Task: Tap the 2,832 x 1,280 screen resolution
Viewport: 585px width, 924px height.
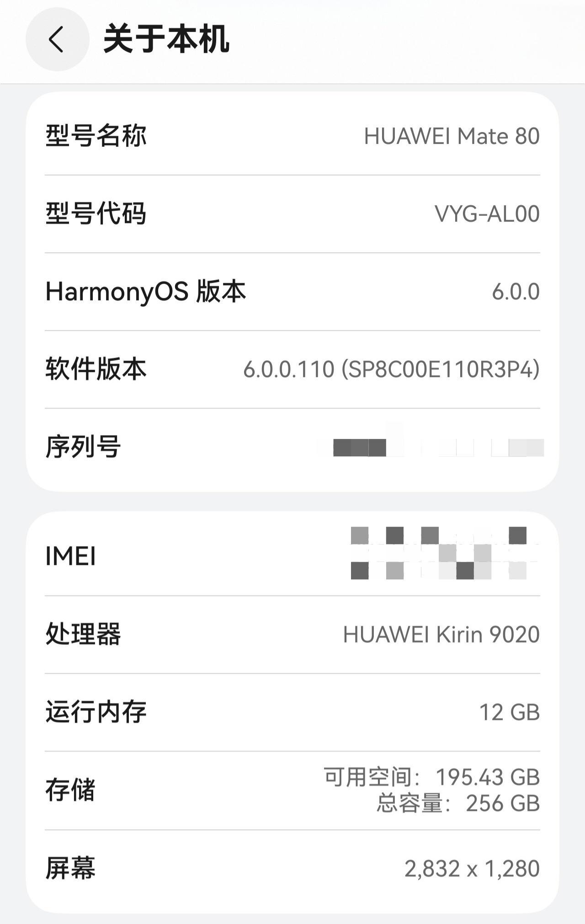Action: coord(472,869)
